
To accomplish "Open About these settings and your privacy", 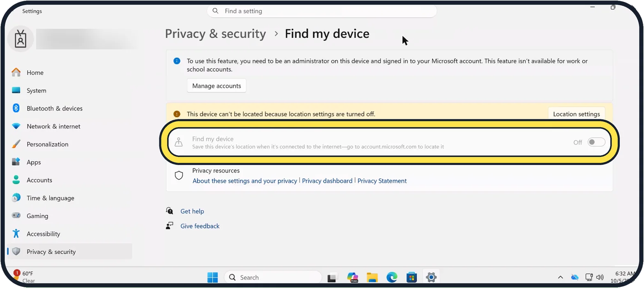I will click(245, 181).
